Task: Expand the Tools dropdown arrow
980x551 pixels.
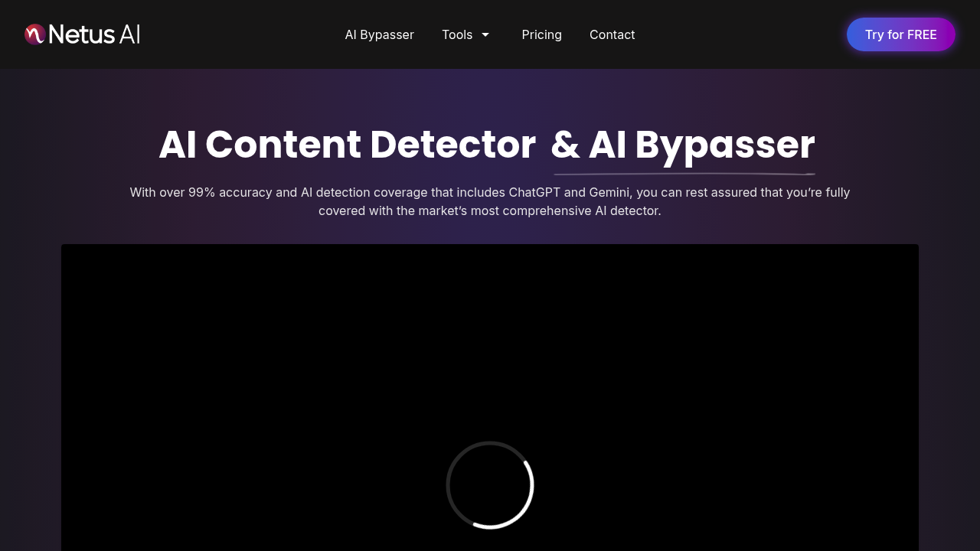Action: 485,34
